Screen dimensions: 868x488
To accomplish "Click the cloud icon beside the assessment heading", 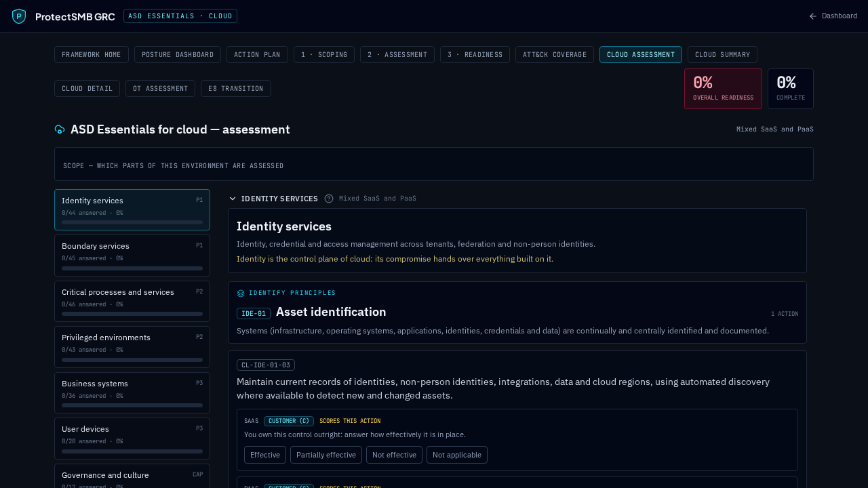I will [60, 129].
